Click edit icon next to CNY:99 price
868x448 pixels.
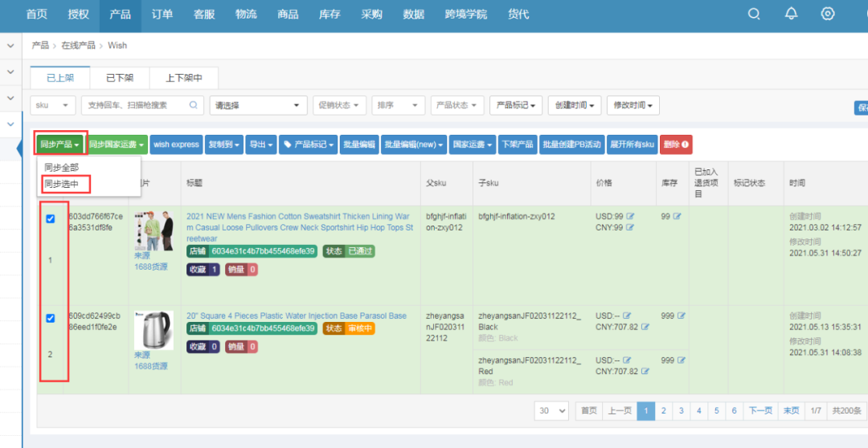[630, 228]
